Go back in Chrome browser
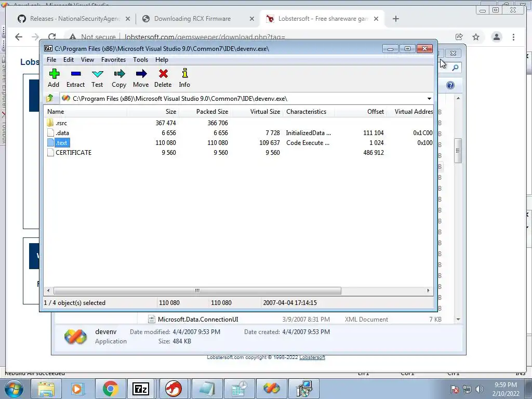 pyautogui.click(x=19, y=37)
